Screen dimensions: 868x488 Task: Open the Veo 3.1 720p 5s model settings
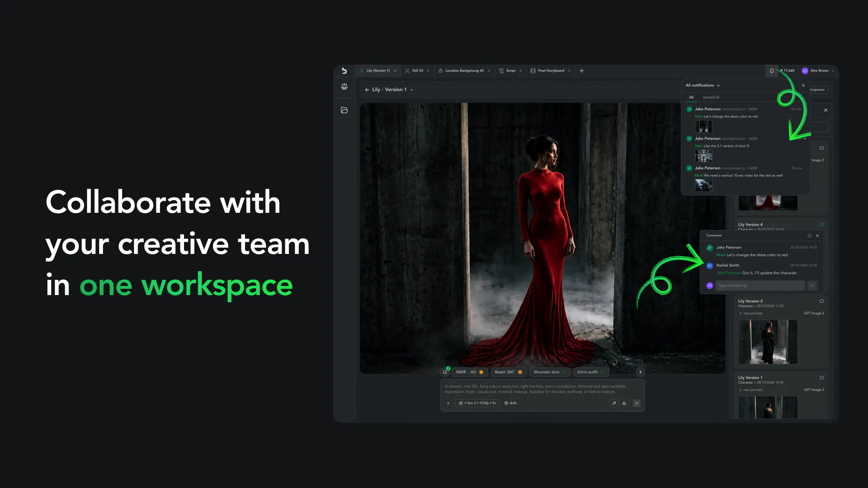pyautogui.click(x=478, y=403)
